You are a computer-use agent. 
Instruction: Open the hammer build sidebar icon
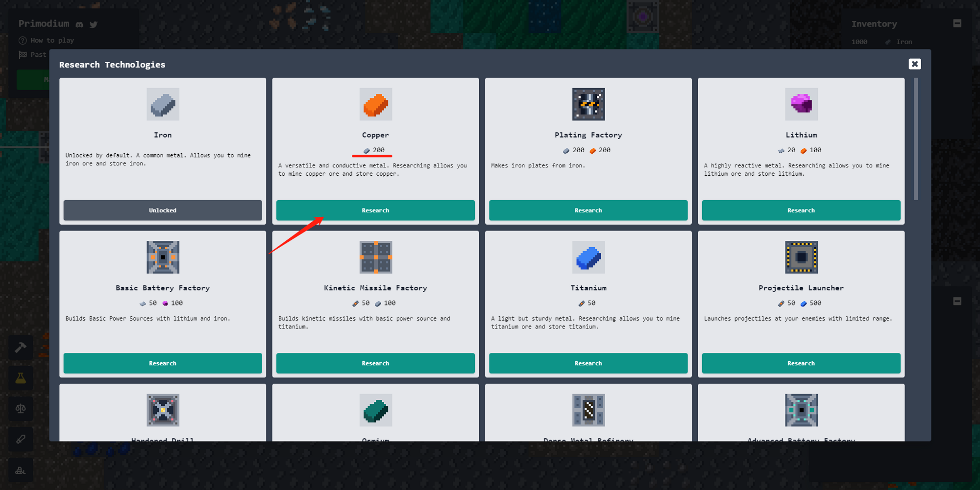point(21,348)
